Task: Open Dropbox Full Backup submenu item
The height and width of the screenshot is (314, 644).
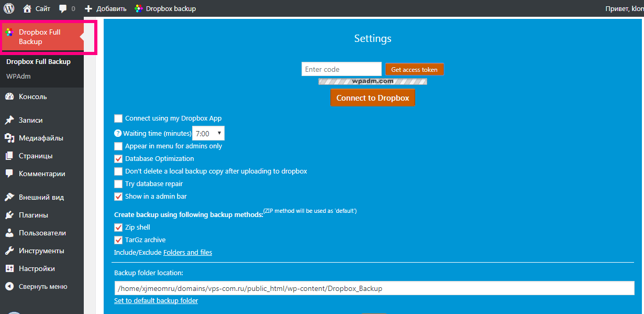Action: 38,61
